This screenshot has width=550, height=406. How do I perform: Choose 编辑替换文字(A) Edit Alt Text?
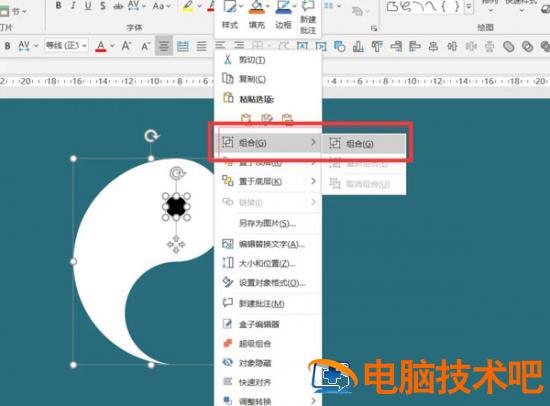[268, 244]
